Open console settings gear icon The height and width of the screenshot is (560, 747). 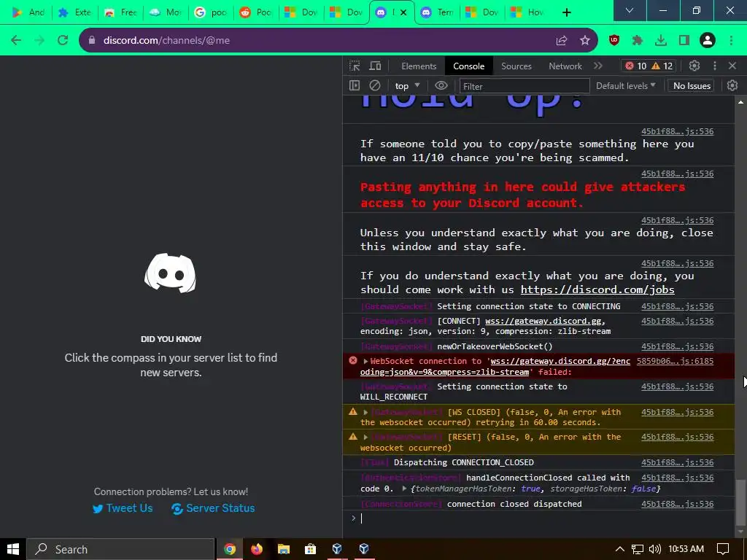732,86
